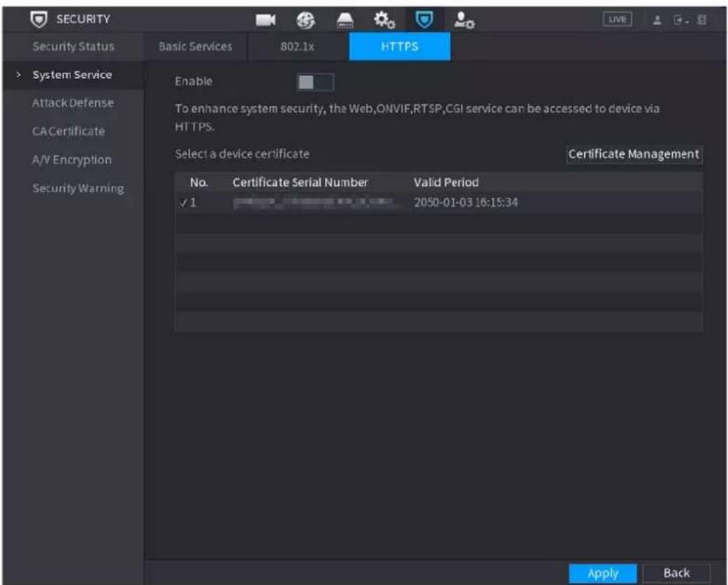
Task: Click Certificate Serial Number column header
Action: click(x=300, y=182)
